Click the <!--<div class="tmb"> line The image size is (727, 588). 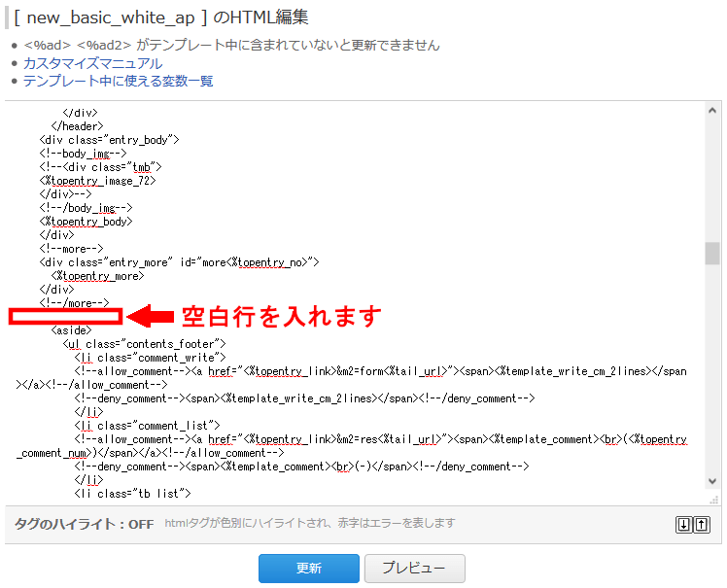coord(100,167)
